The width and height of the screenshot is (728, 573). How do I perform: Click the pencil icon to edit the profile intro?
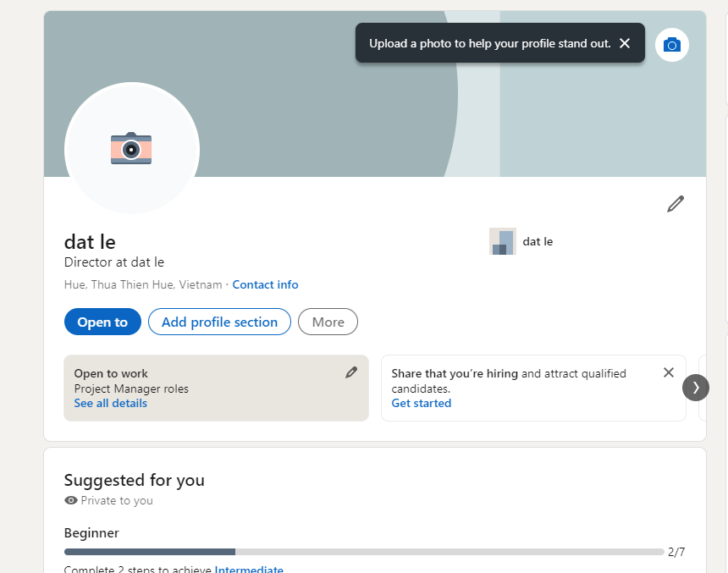click(x=676, y=204)
